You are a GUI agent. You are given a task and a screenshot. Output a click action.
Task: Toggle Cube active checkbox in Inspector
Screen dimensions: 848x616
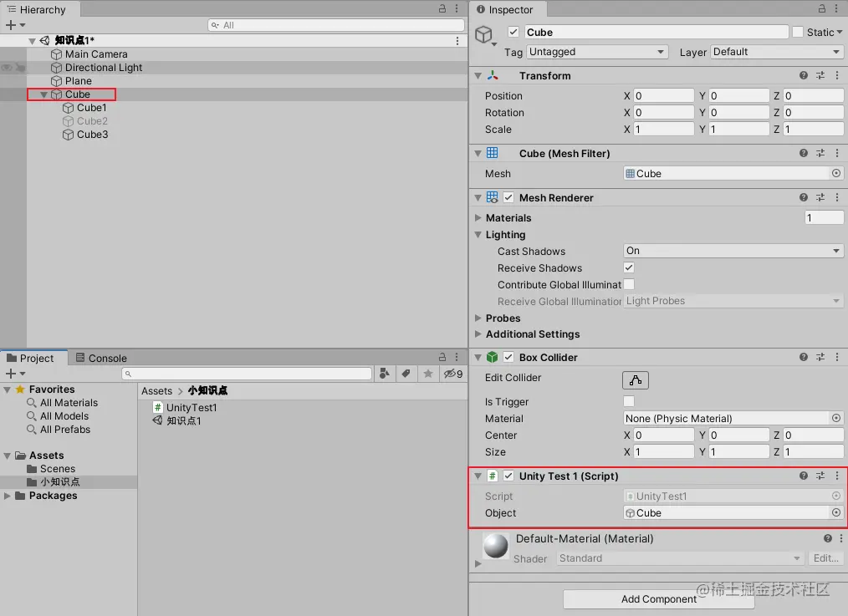pyautogui.click(x=513, y=32)
